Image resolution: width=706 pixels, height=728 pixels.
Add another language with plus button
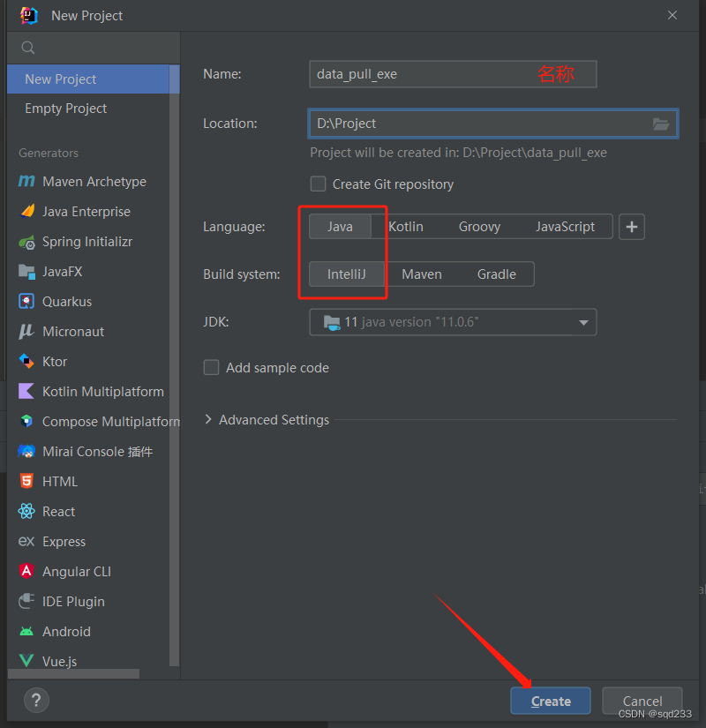tap(632, 227)
